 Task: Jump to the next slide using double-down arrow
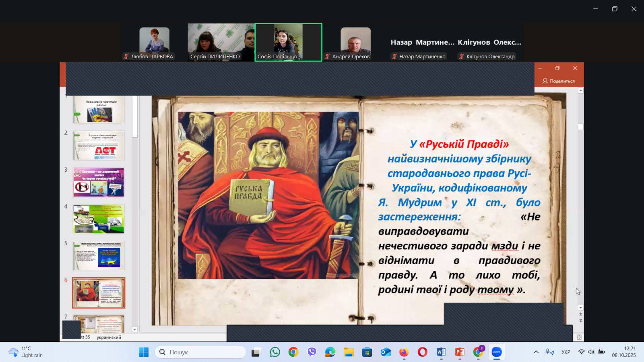pyautogui.click(x=580, y=321)
